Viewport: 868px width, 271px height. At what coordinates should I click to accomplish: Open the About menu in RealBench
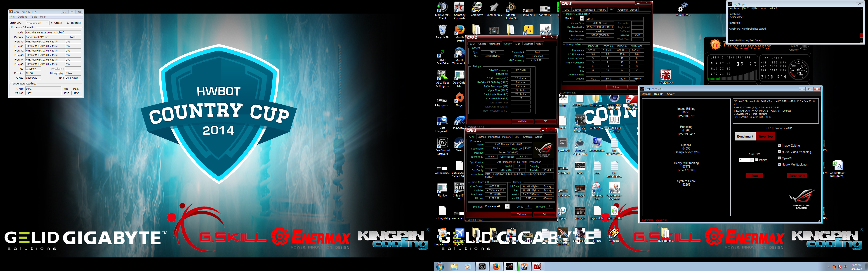point(670,94)
